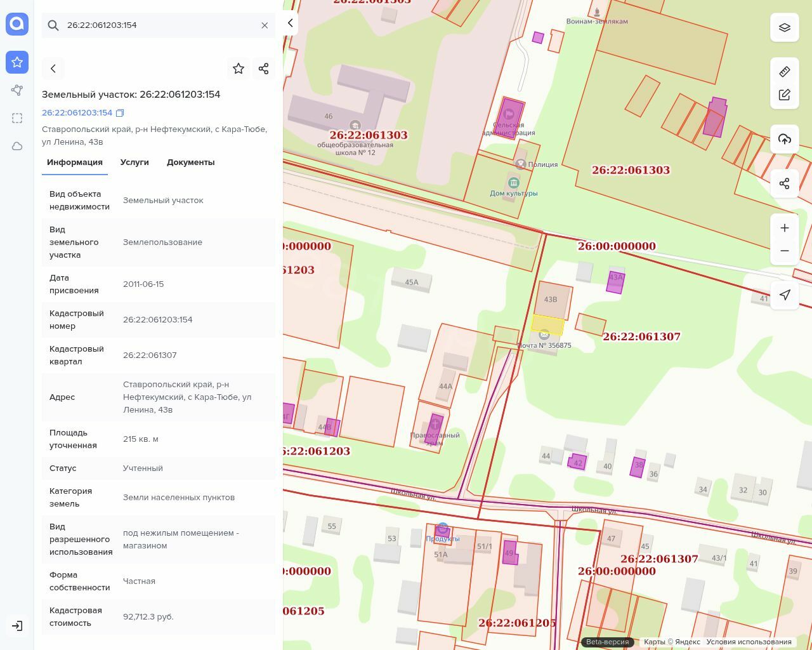
Task: Share the map view
Action: 785,183
